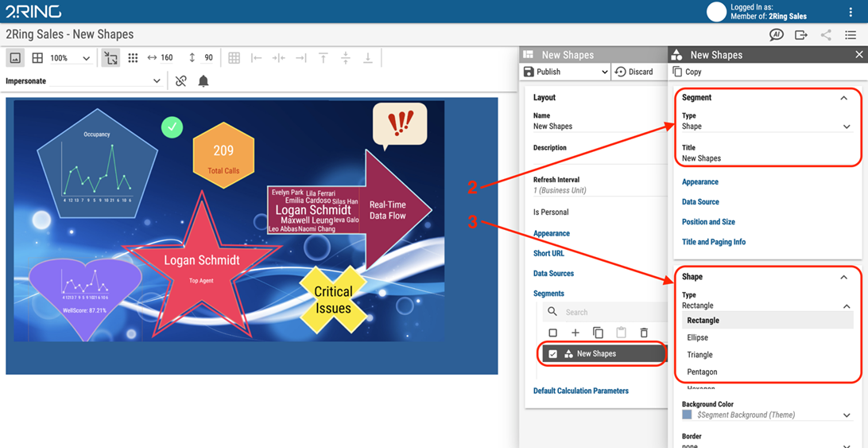
Task: Close the New Shapes segment panel
Action: (x=859, y=54)
